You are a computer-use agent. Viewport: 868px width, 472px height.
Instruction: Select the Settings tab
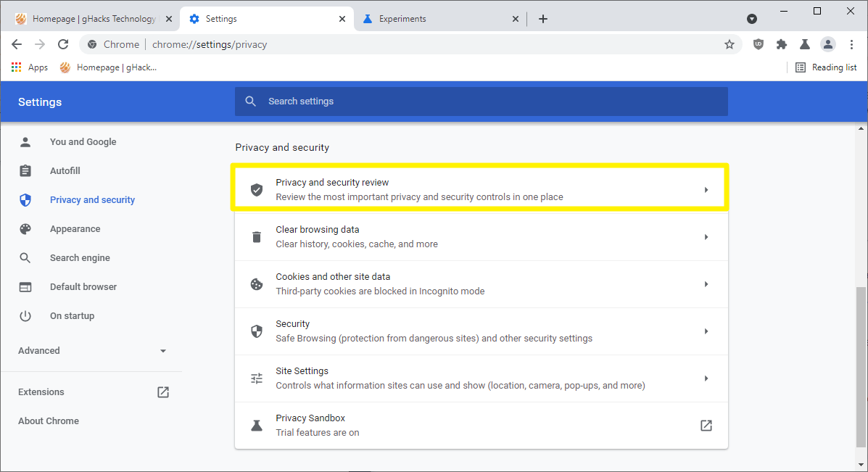267,19
